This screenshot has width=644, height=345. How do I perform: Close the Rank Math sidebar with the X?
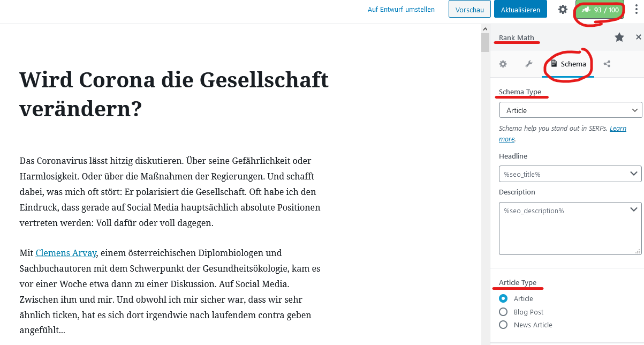coord(638,37)
